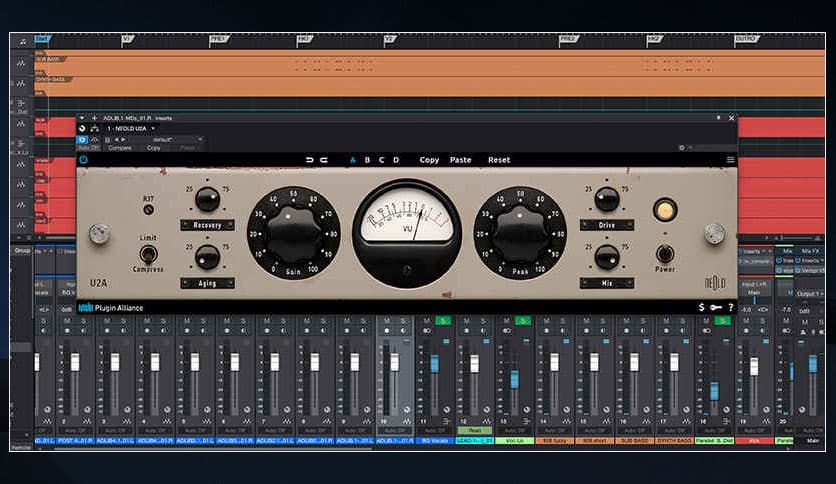This screenshot has width=836, height=484.
Task: Click the Compare button
Action: (x=120, y=148)
